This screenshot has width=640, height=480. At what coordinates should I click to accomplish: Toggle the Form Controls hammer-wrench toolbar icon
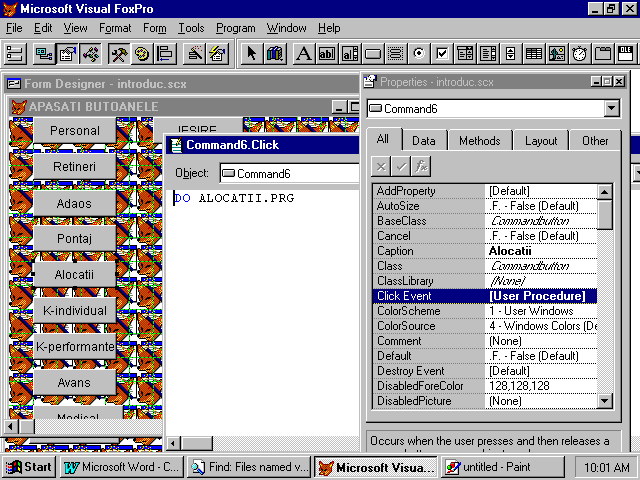tap(119, 53)
